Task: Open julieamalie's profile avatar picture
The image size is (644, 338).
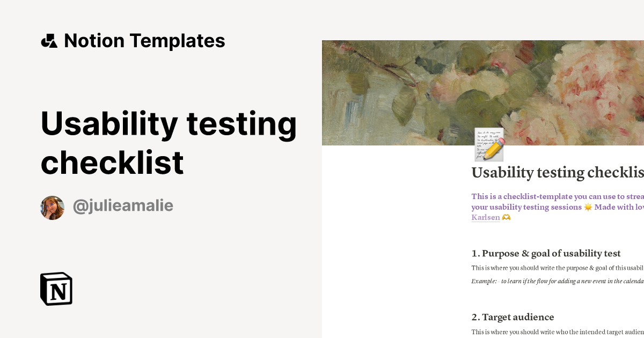Action: click(x=53, y=208)
